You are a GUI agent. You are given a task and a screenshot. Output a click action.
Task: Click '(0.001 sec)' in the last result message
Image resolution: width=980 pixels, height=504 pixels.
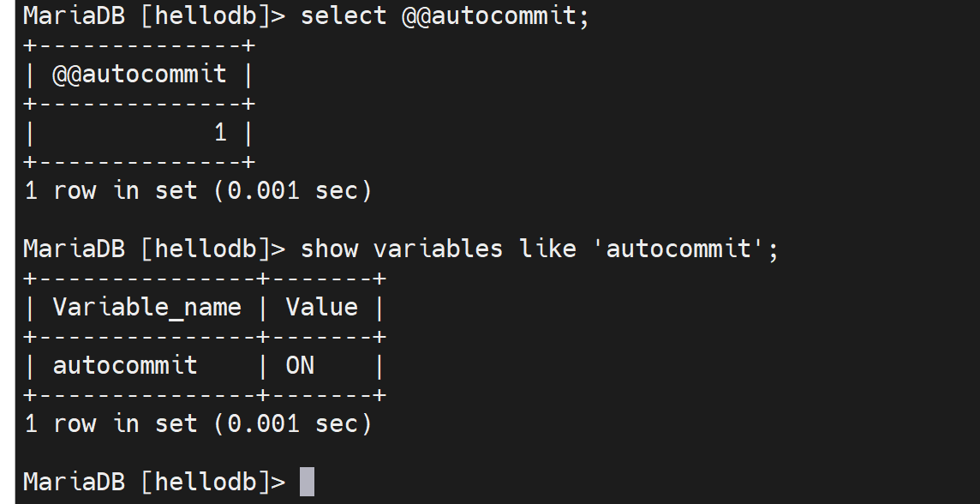(293, 423)
